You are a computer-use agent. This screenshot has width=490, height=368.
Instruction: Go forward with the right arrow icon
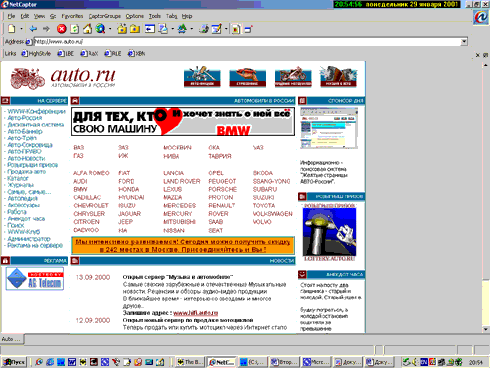[46, 29]
